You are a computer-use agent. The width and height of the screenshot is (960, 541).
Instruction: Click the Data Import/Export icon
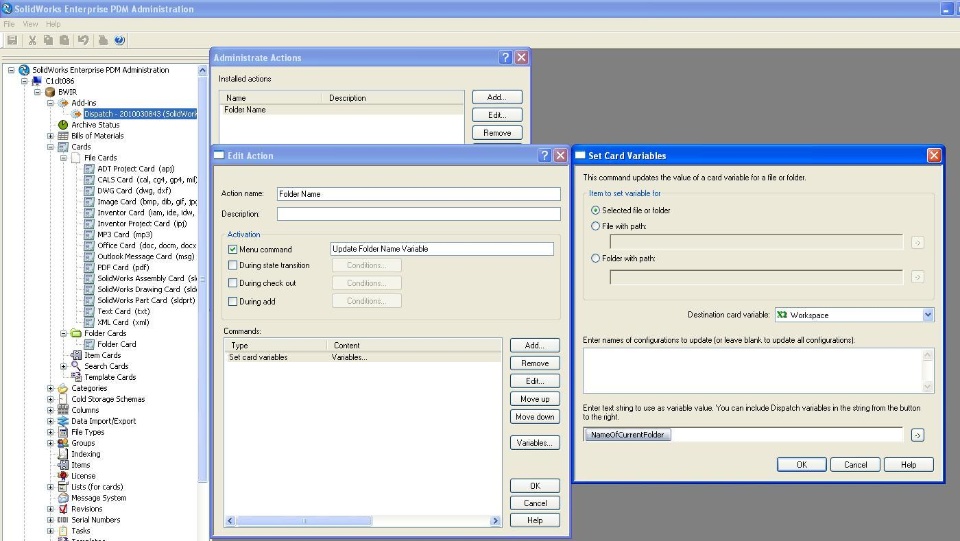62,421
